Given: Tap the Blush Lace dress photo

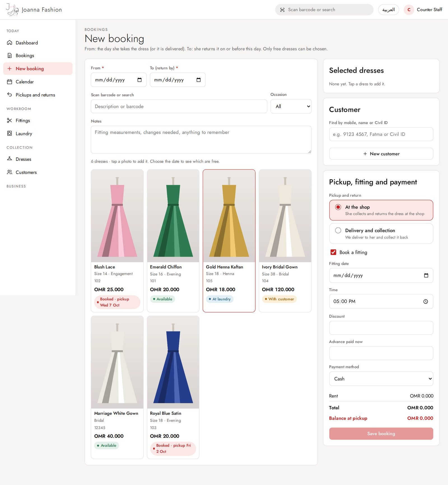Looking at the screenshot, I should click(x=117, y=216).
